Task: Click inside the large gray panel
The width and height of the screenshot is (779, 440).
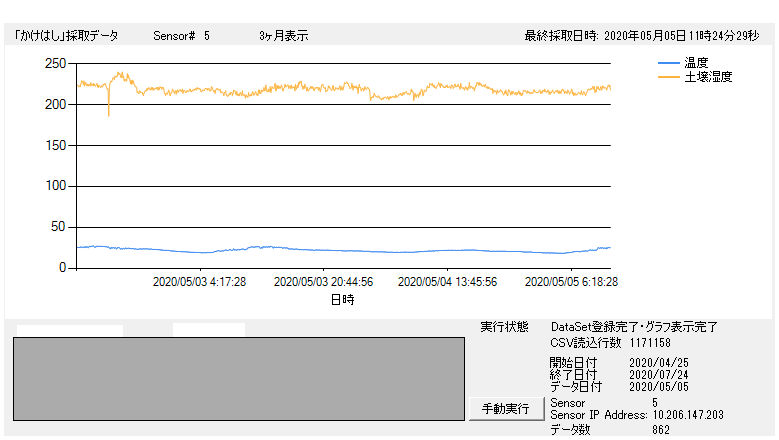Action: pos(238,378)
